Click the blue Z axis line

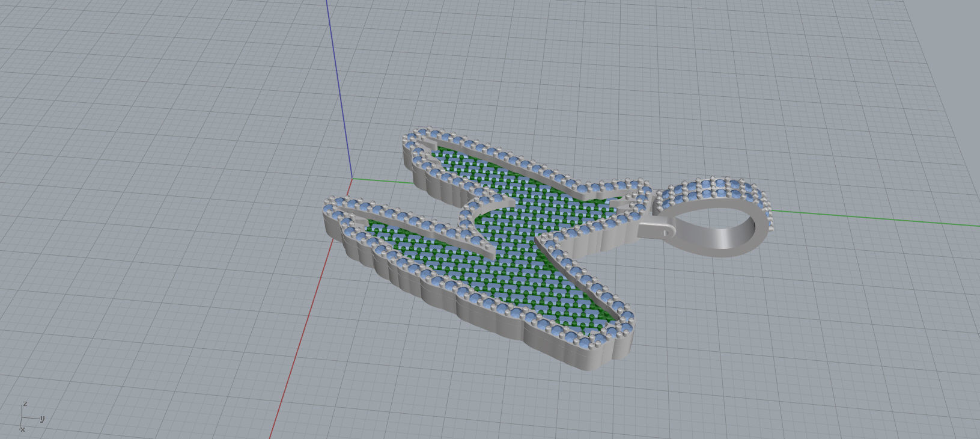(339, 88)
